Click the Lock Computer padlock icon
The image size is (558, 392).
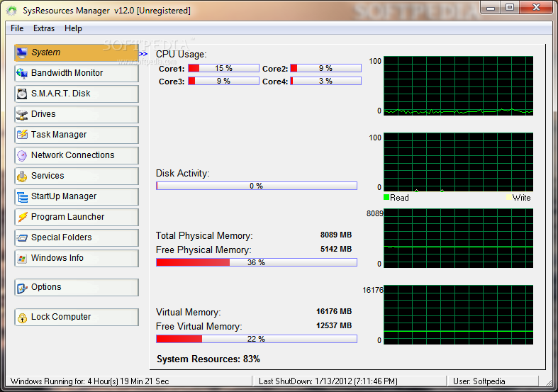pos(22,318)
